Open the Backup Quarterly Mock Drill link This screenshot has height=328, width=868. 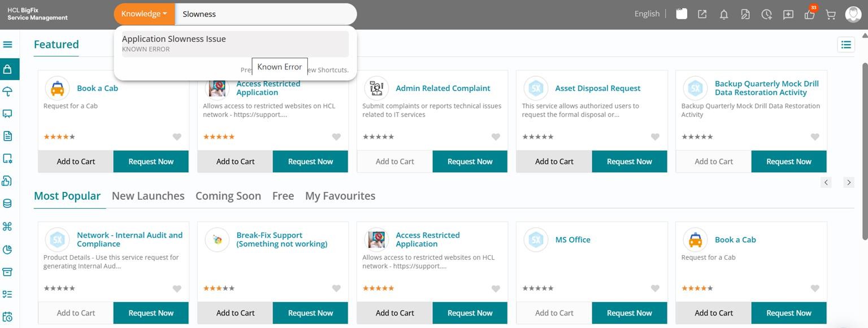766,88
